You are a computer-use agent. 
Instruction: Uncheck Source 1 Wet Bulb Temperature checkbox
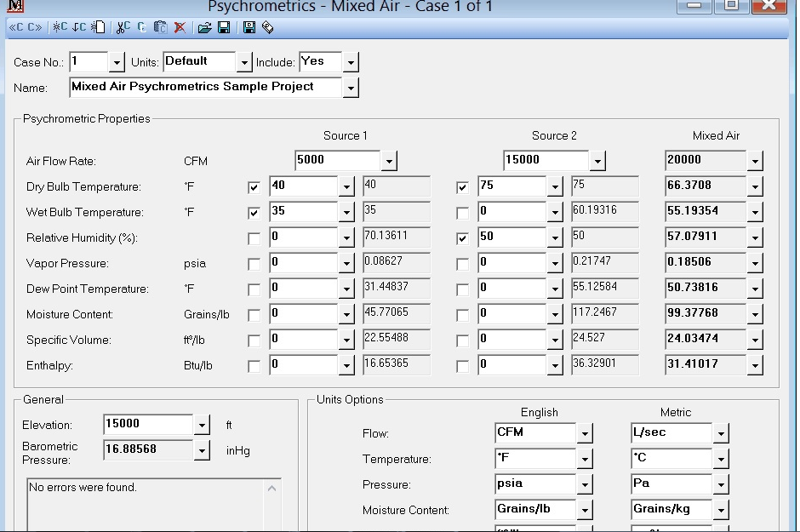[254, 213]
